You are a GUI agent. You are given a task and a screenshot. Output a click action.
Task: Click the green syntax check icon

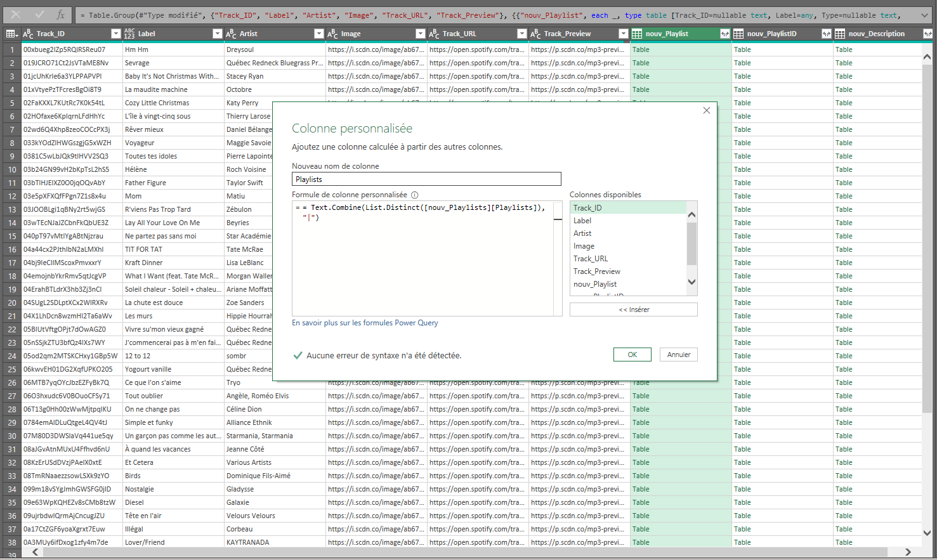298,355
